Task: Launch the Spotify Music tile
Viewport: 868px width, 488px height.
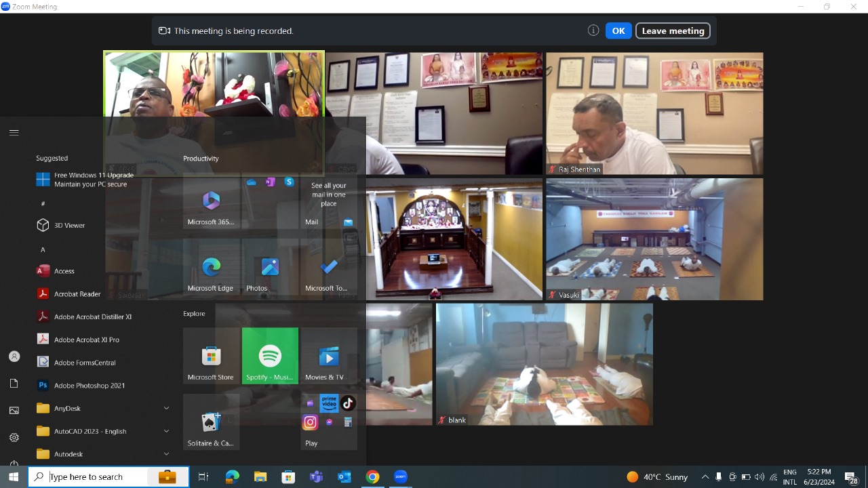Action: [270, 356]
